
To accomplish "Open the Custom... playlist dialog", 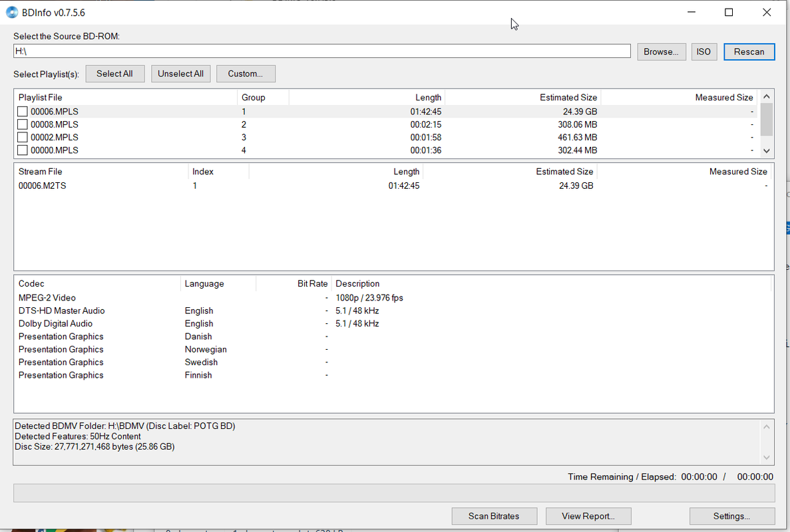I will [246, 74].
